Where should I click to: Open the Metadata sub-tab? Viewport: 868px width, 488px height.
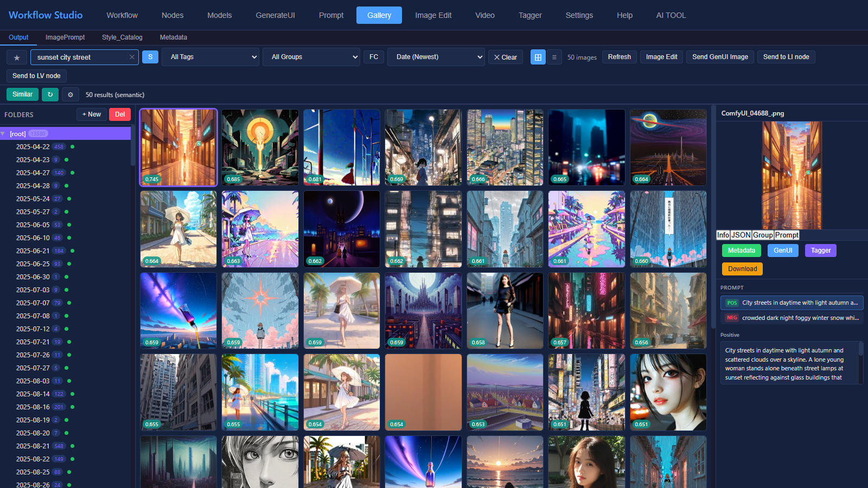coord(174,37)
